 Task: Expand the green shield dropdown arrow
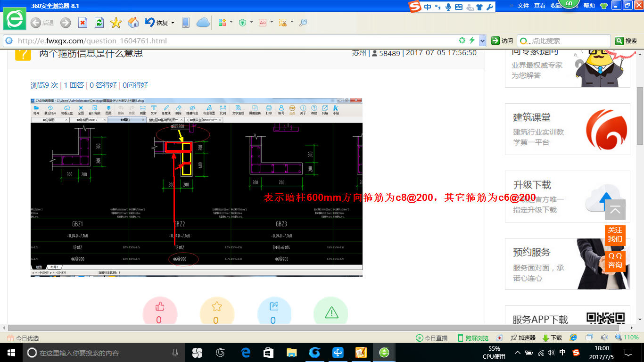(x=251, y=22)
